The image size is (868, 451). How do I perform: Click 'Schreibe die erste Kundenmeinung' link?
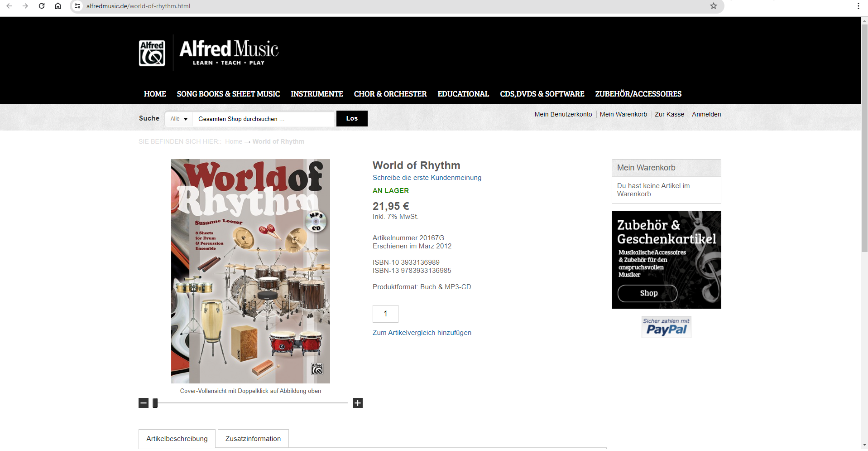pos(427,178)
